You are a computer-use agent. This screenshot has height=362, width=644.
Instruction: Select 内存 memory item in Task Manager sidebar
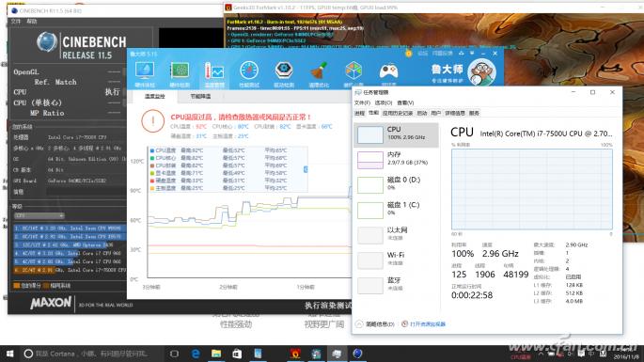point(396,160)
